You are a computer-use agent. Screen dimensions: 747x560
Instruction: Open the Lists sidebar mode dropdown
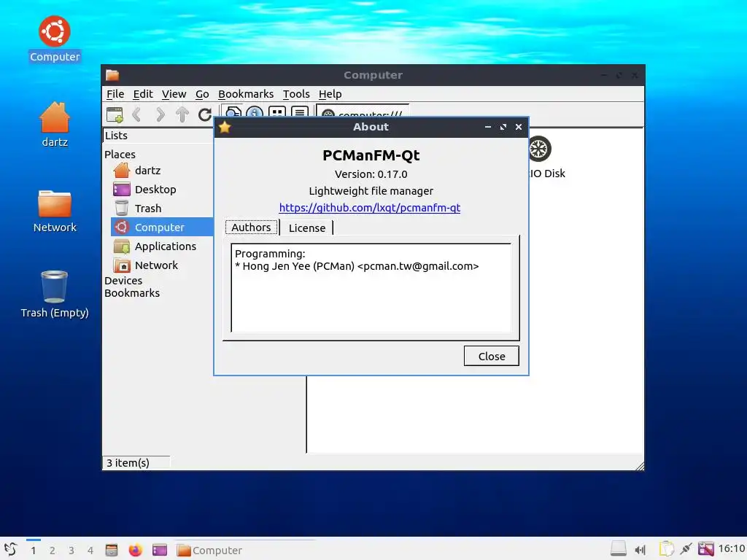click(x=158, y=136)
